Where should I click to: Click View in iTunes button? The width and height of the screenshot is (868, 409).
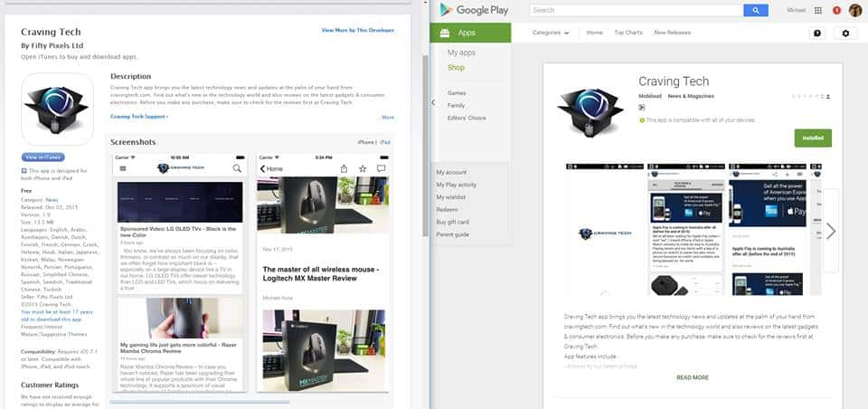pos(43,157)
